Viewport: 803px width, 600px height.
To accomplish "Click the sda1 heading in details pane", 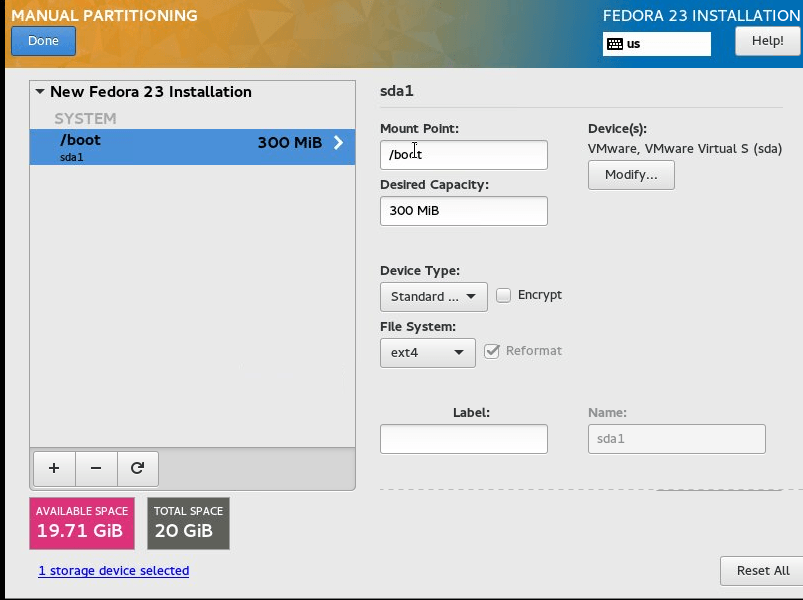I will pyautogui.click(x=397, y=91).
